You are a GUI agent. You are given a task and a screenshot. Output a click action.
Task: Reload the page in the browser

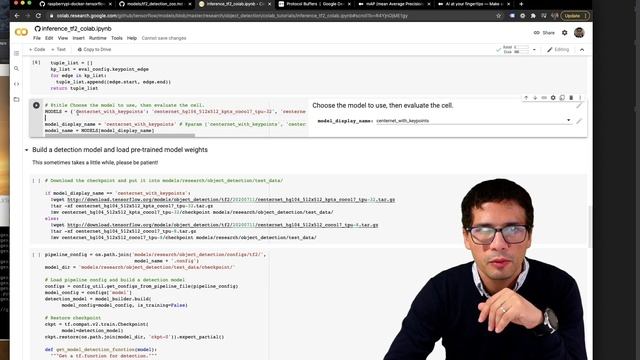pyautogui.click(x=38, y=16)
